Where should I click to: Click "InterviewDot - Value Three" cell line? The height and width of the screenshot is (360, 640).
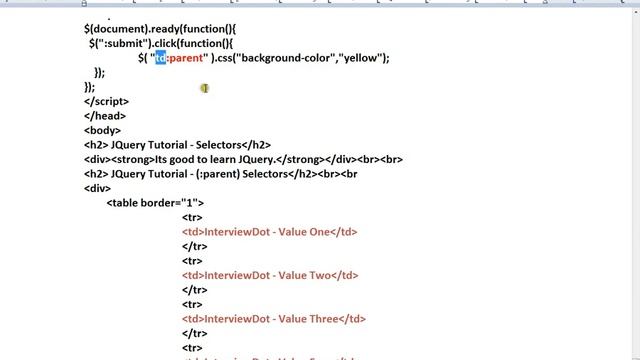pos(274,319)
